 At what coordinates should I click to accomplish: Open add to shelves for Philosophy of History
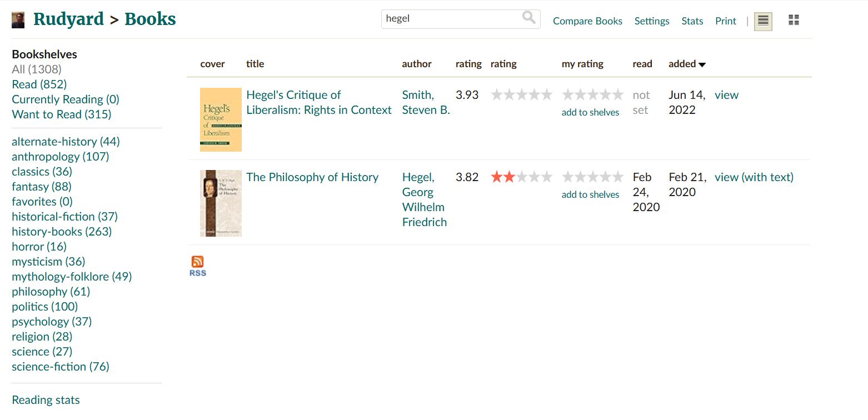click(590, 194)
